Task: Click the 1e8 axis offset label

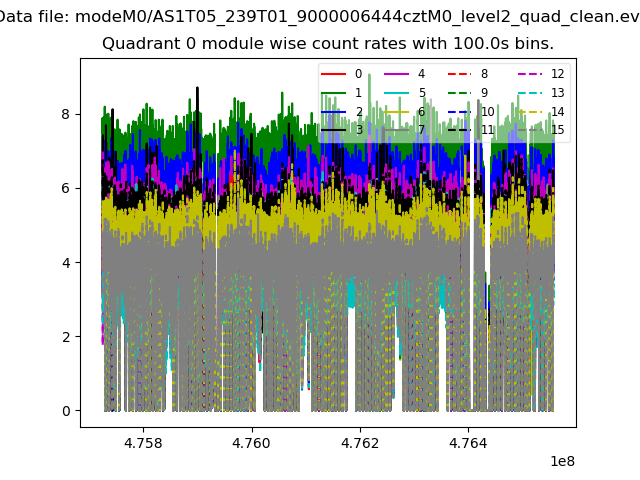Action: (x=562, y=462)
